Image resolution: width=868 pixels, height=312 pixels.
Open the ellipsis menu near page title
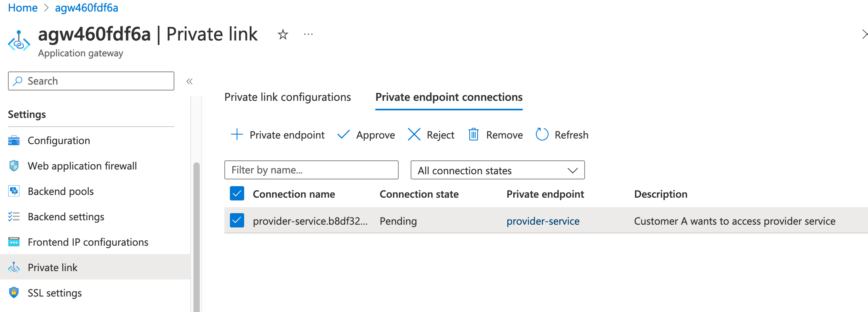click(x=308, y=35)
